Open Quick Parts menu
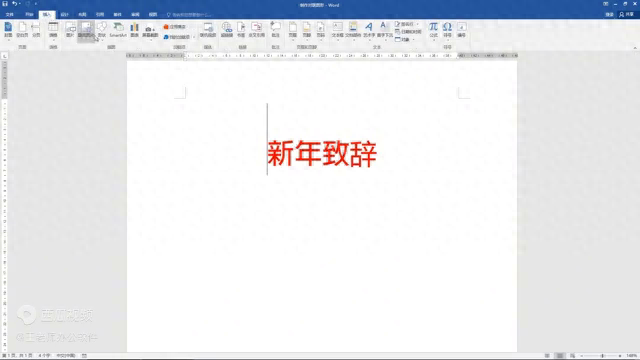The width and height of the screenshot is (640, 360). click(353, 30)
